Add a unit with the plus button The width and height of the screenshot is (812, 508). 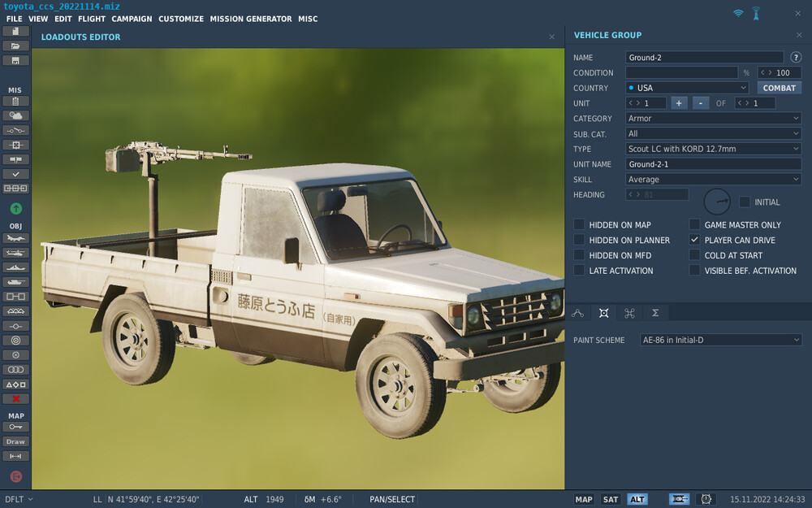pos(679,102)
